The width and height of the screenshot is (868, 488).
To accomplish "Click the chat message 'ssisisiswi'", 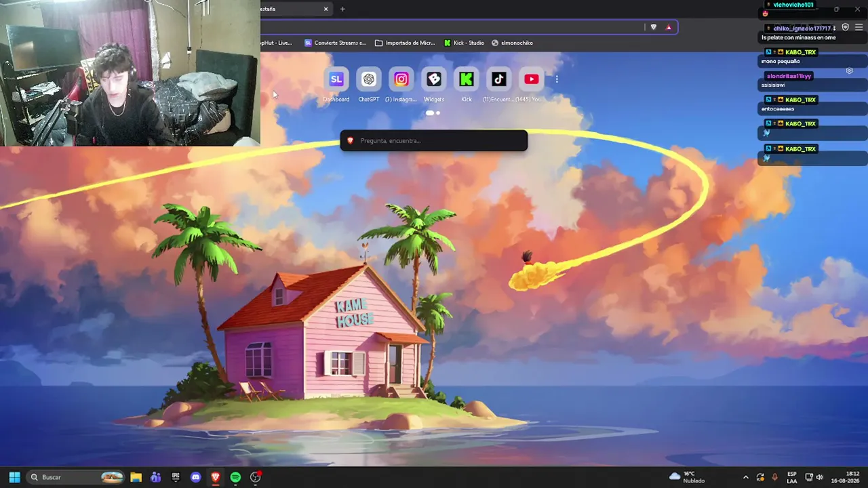I will [773, 85].
